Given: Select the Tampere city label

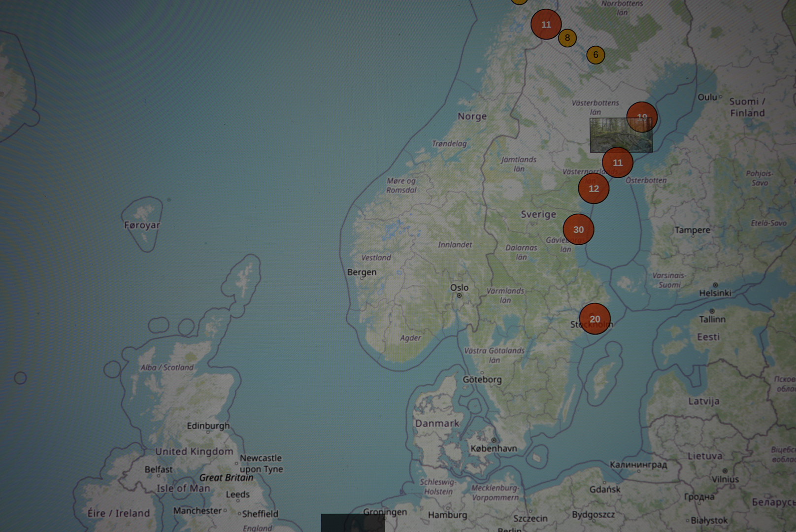Looking at the screenshot, I should pyautogui.click(x=692, y=230).
